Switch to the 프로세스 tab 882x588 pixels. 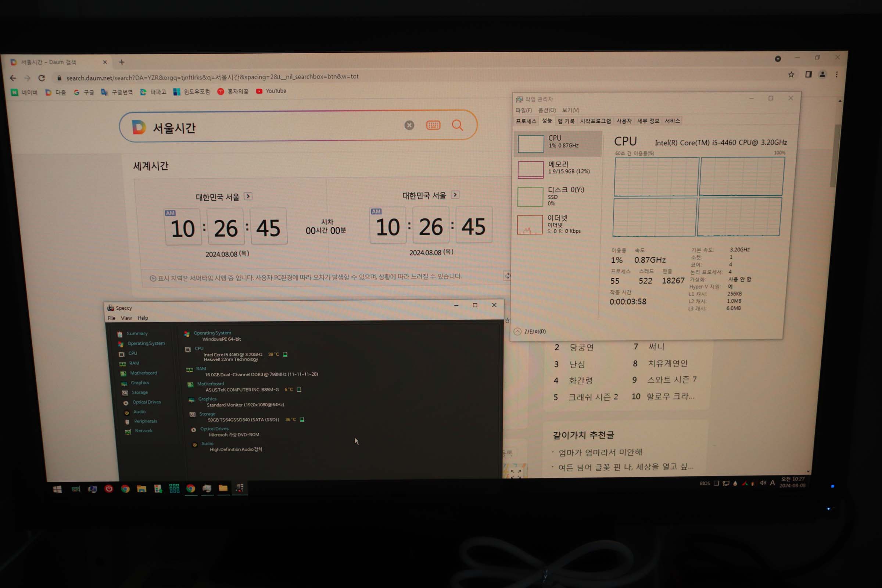pyautogui.click(x=526, y=121)
